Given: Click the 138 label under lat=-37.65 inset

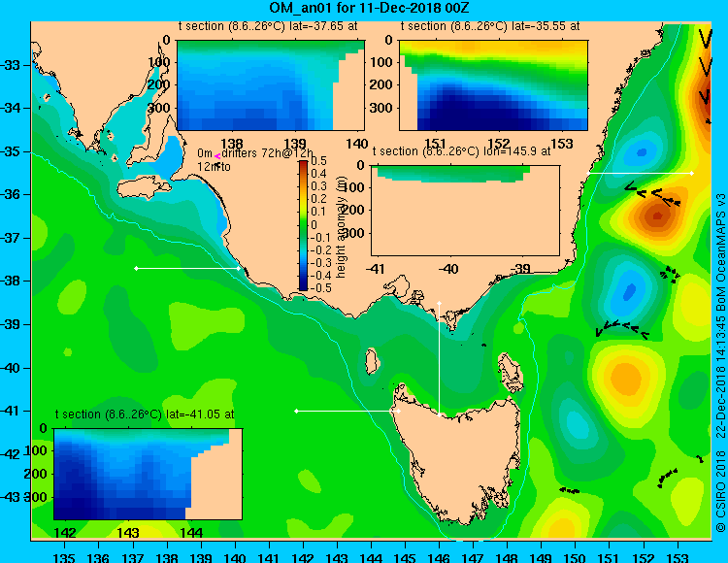Looking at the screenshot, I should 232,144.
